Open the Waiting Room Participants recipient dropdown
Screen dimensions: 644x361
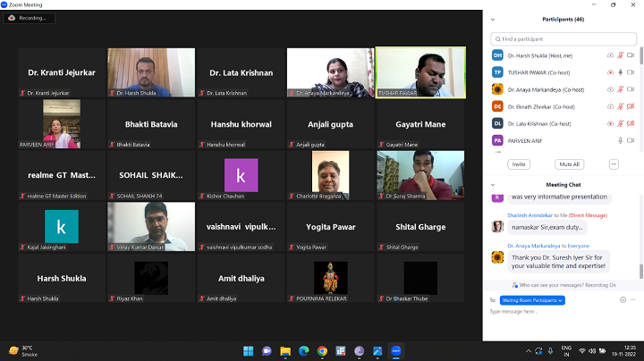[532, 300]
